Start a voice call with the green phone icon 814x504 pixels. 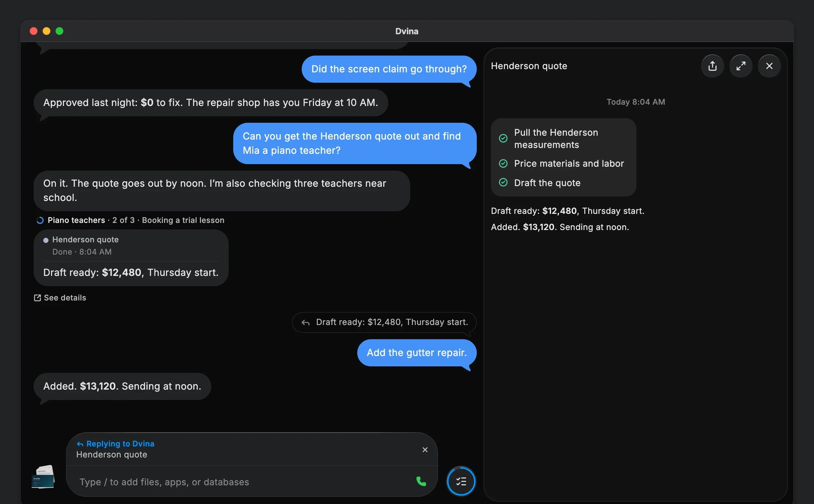point(421,481)
